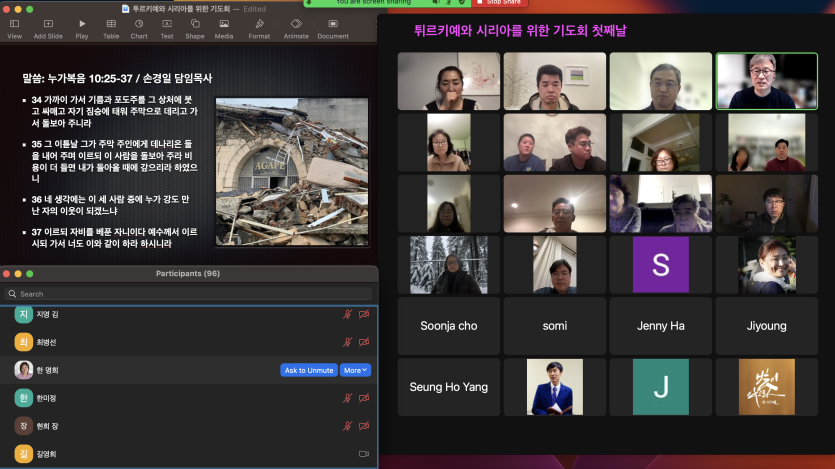Screen dimensions: 835x469
Task: Select participant 한미정 in the list
Action: tap(189, 398)
